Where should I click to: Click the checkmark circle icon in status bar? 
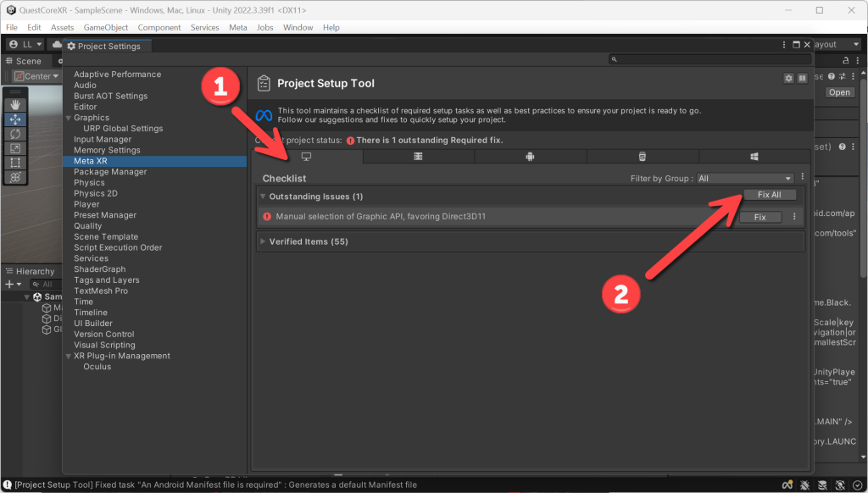click(x=857, y=485)
